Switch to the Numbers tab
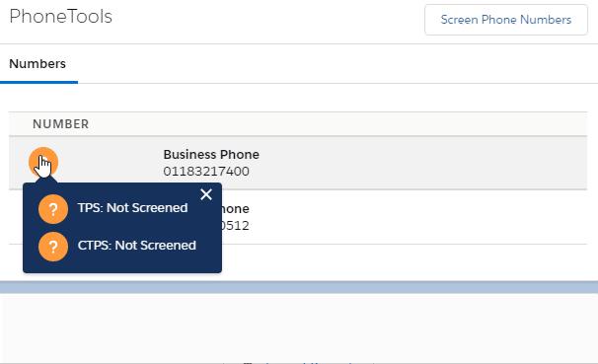This screenshot has width=598, height=364. click(x=37, y=64)
